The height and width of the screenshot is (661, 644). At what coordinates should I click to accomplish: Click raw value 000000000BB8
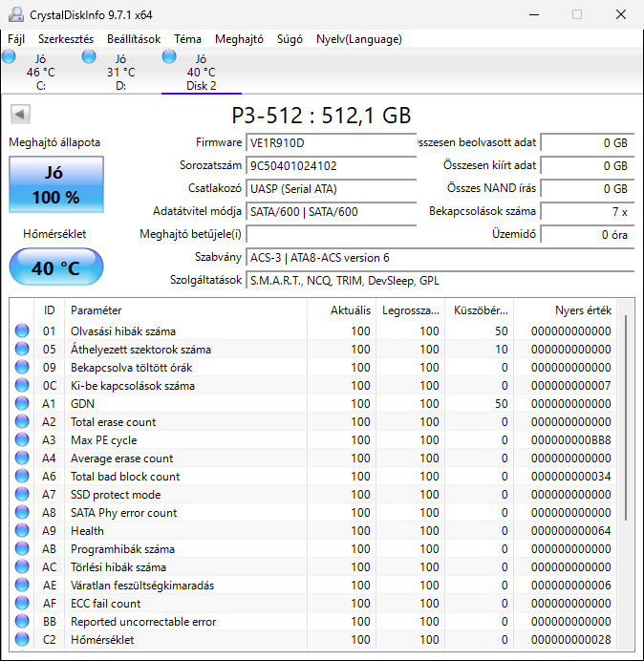point(571,440)
